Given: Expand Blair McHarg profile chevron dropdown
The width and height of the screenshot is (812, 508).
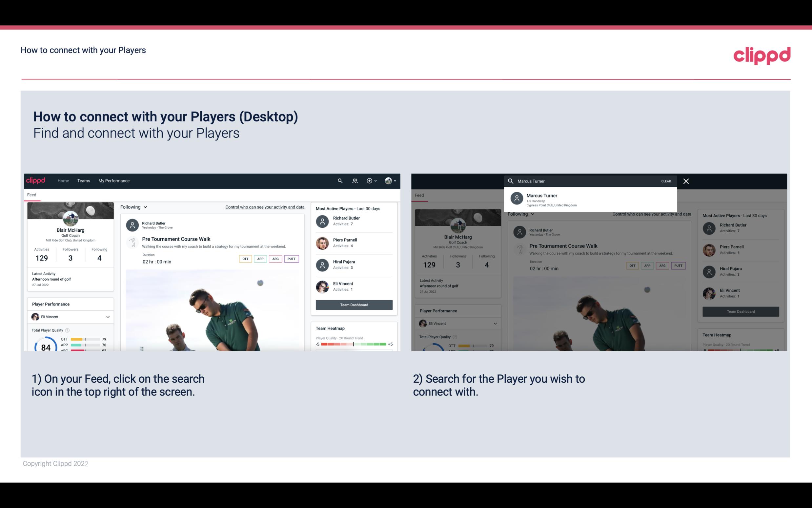Looking at the screenshot, I should (395, 180).
